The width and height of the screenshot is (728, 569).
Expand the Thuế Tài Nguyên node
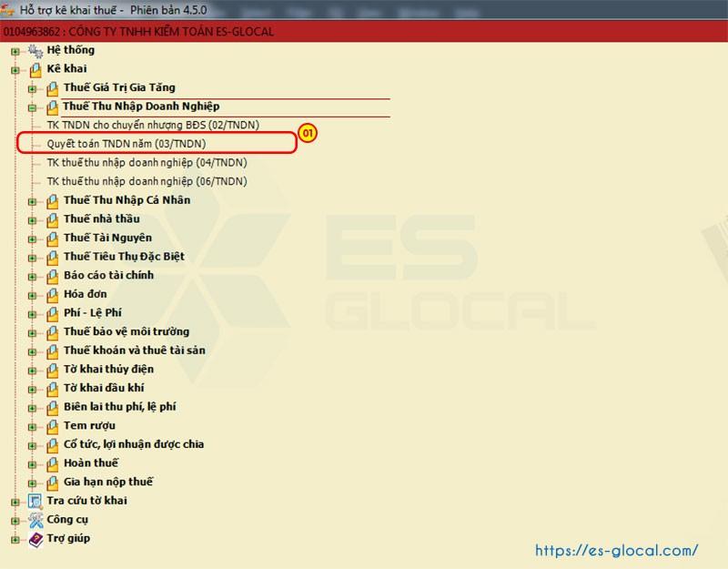pyautogui.click(x=32, y=239)
